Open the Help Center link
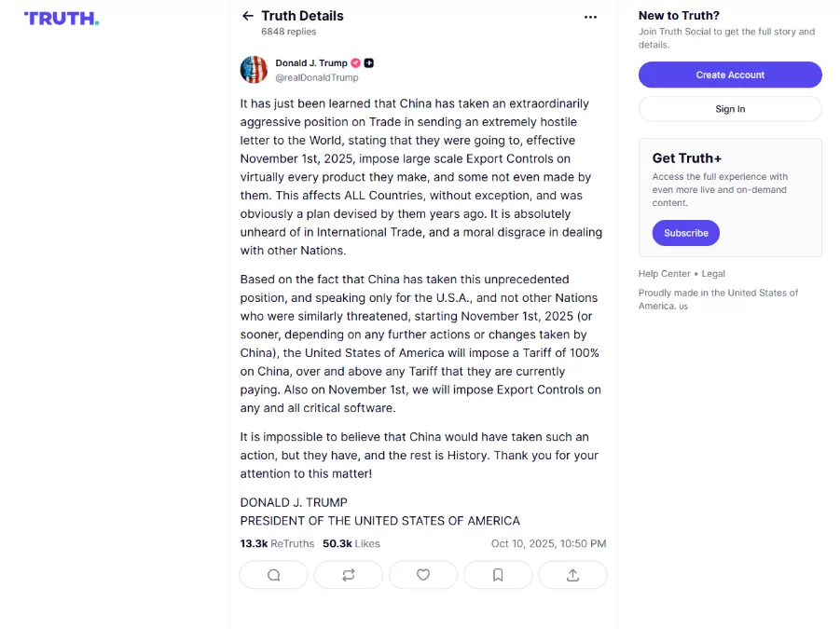Image resolution: width=840 pixels, height=629 pixels. (x=664, y=274)
